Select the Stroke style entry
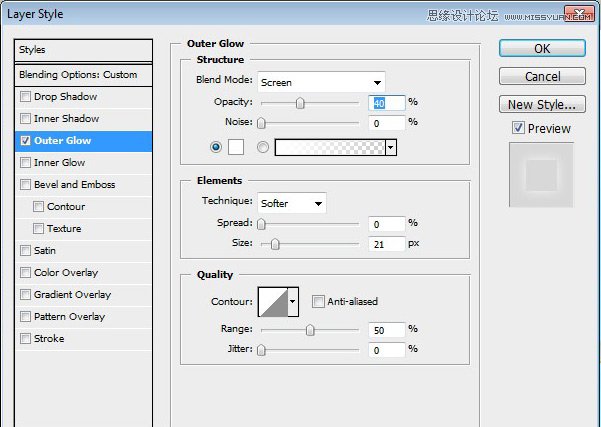601x427 pixels. 49,339
